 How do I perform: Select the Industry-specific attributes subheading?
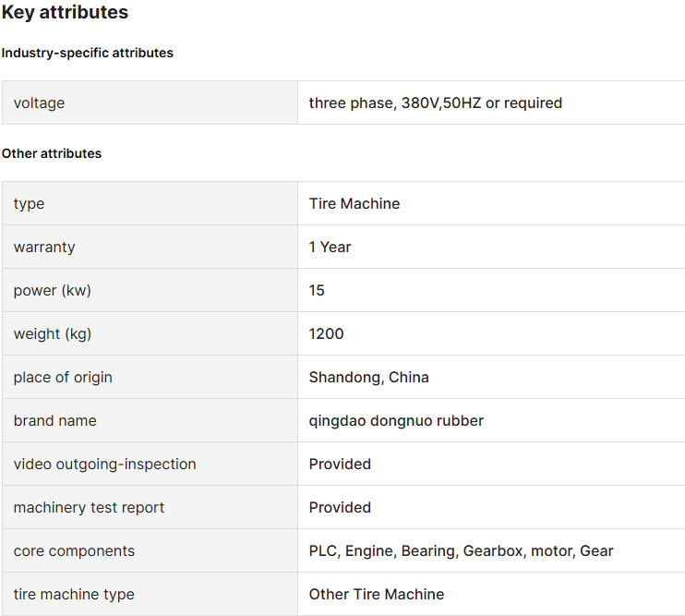[x=88, y=53]
